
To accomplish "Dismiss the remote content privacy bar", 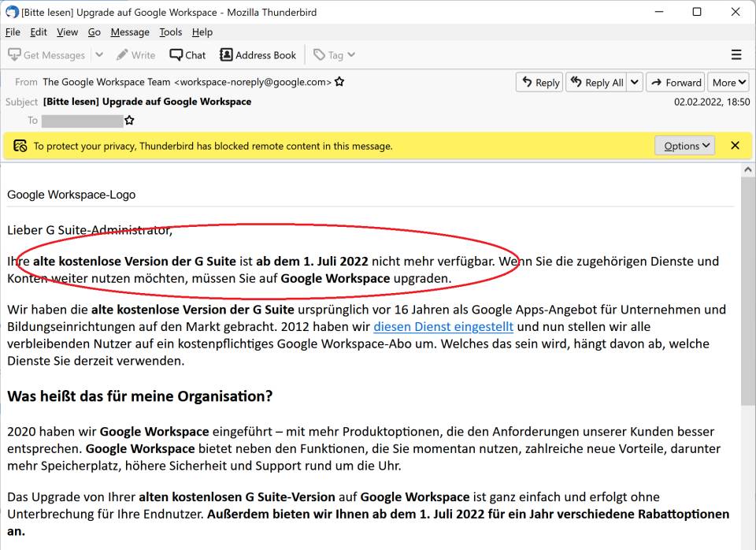I will pyautogui.click(x=735, y=146).
